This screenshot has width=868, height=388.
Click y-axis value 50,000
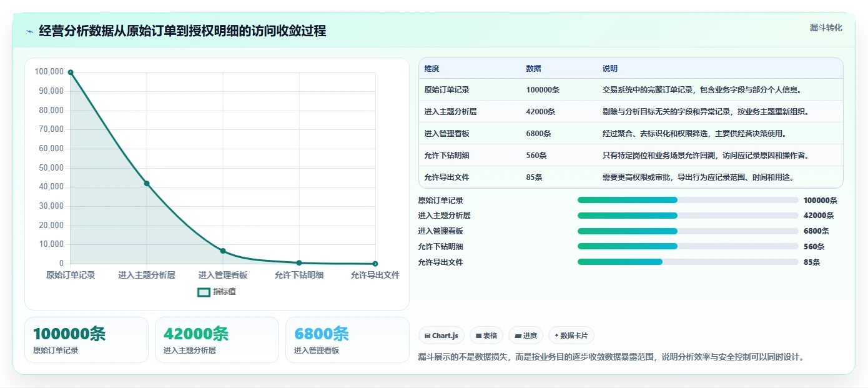(x=51, y=167)
